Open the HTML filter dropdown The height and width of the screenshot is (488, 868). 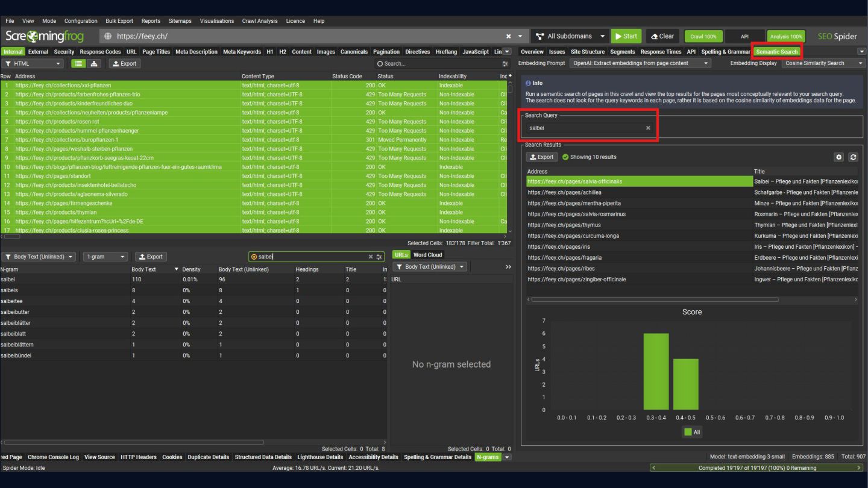pyautogui.click(x=33, y=64)
